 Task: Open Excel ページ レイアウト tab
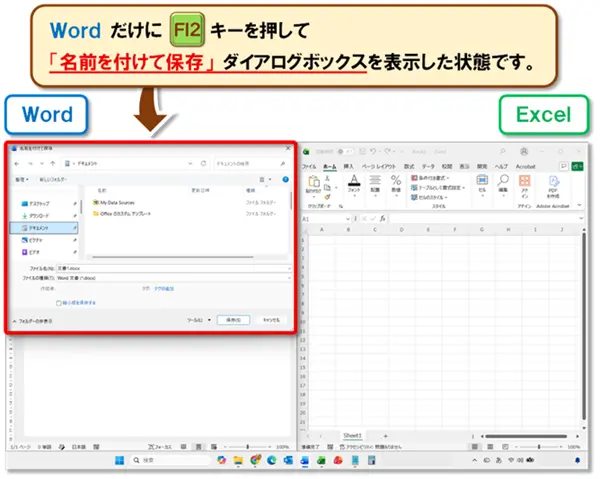point(378,166)
